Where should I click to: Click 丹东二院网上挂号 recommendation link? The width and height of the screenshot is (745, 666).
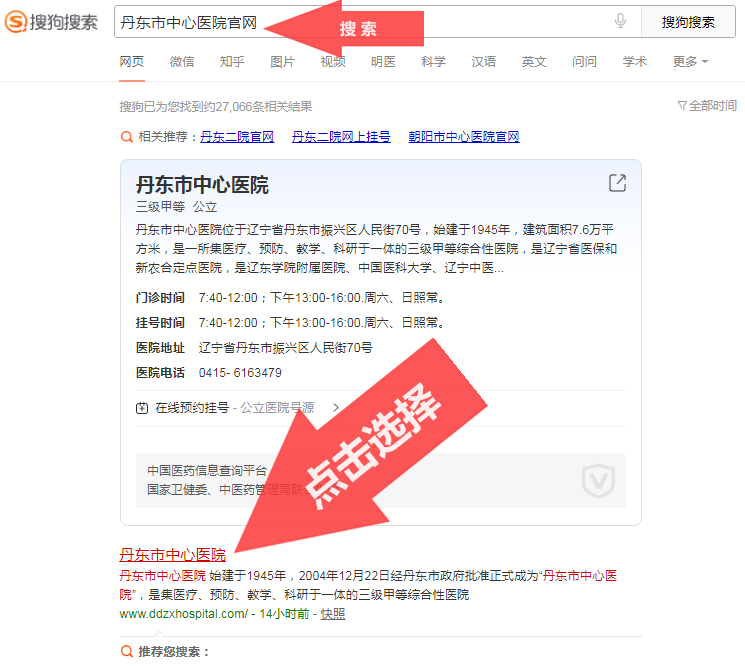pyautogui.click(x=341, y=137)
